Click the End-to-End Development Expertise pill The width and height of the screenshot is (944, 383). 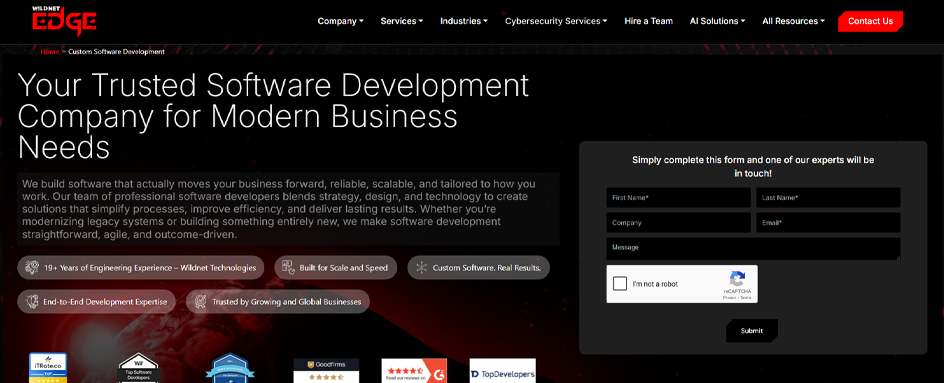coord(96,302)
